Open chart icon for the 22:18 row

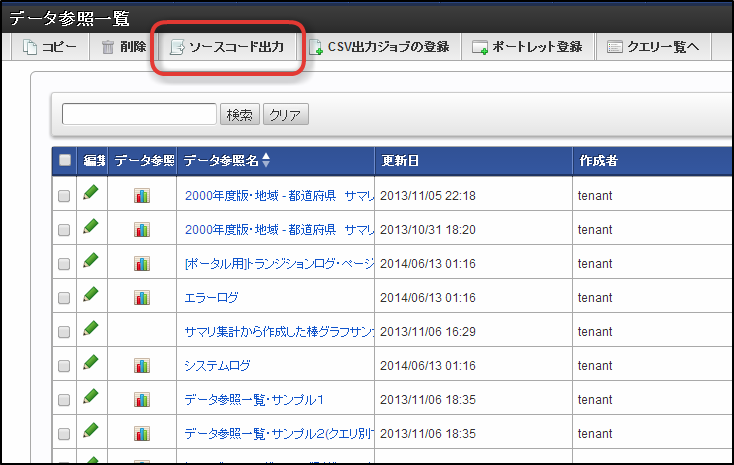tap(142, 195)
